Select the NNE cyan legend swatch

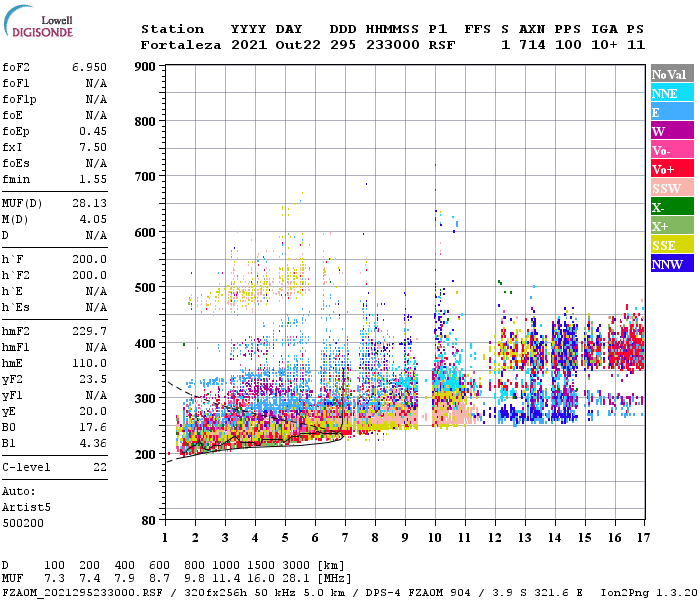(672, 93)
